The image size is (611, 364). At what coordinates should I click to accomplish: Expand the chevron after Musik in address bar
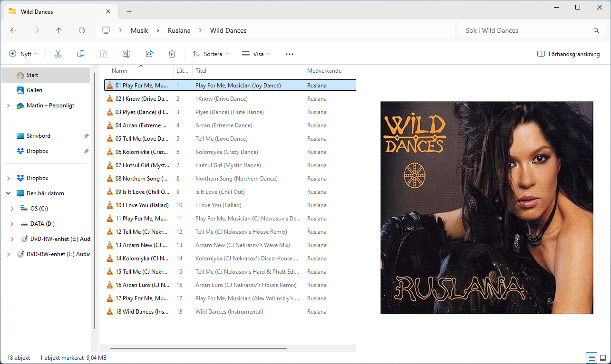click(158, 30)
